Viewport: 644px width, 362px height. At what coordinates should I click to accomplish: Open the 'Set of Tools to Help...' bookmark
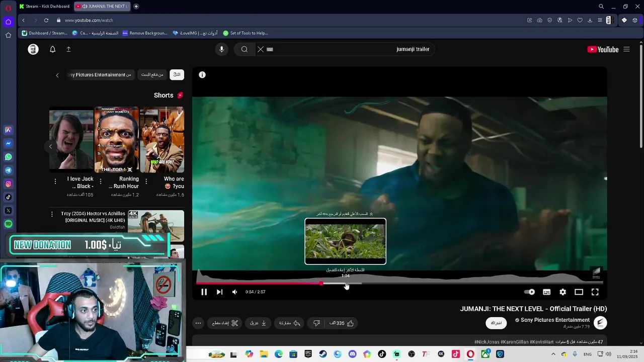pos(246,33)
